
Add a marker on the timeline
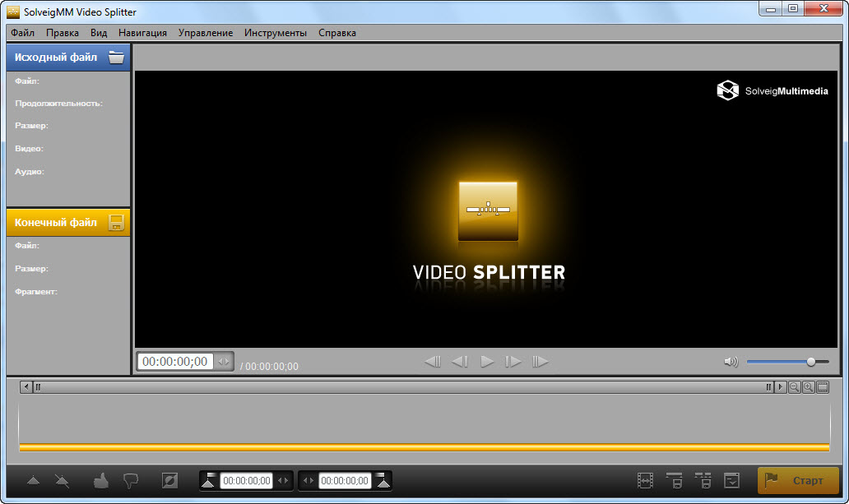coord(34,480)
